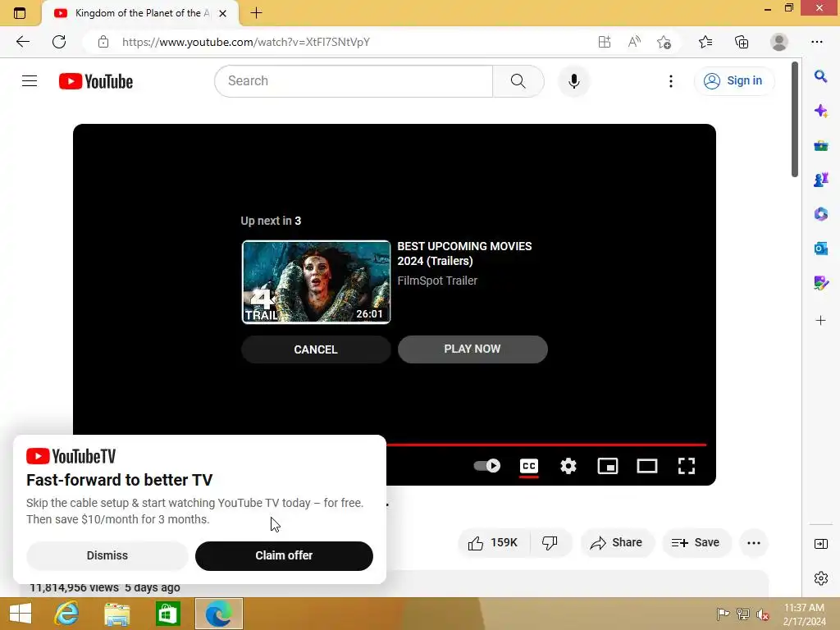Screen dimensions: 840x630
Task: Launch Internet Explorer from taskbar
Action: [x=66, y=614]
